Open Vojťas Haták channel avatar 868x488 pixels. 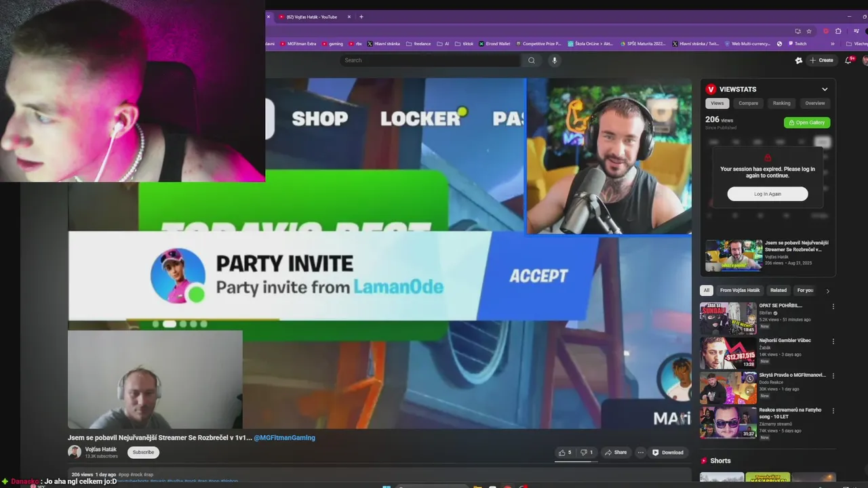tap(75, 452)
